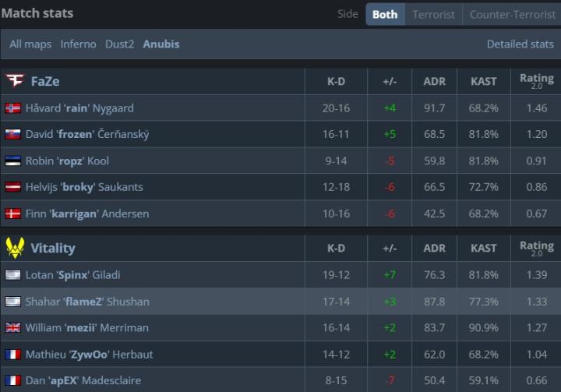Switch to the Inferno map tab
The width and height of the screenshot is (561, 392).
78,44
